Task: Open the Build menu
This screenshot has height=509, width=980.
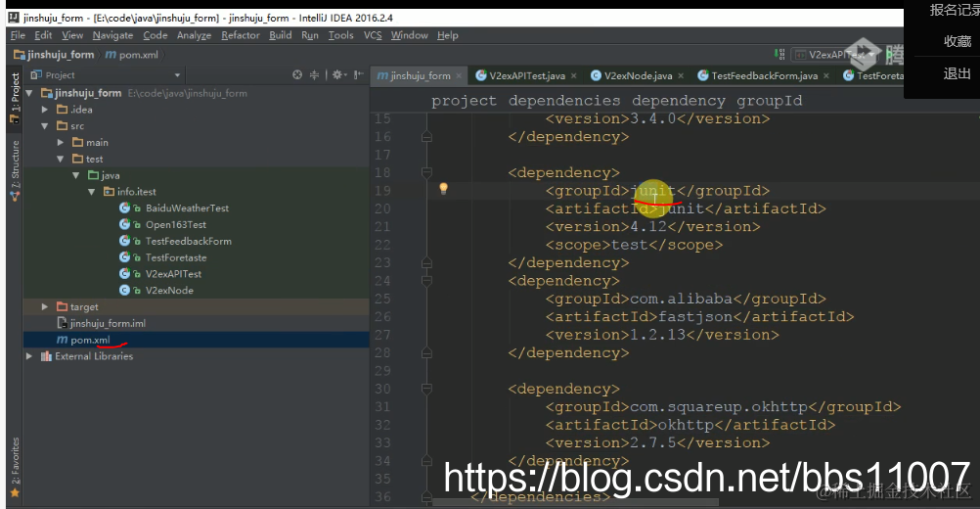Action: 280,35
